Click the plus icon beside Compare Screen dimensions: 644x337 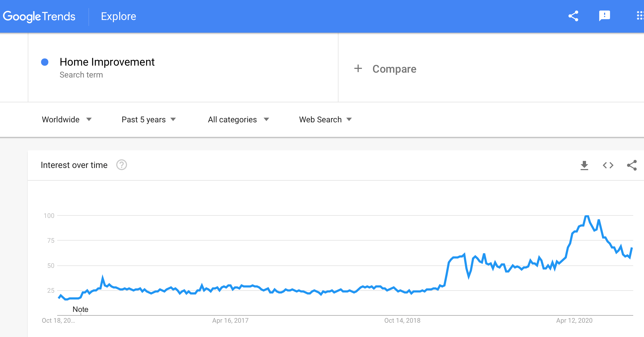pyautogui.click(x=358, y=69)
